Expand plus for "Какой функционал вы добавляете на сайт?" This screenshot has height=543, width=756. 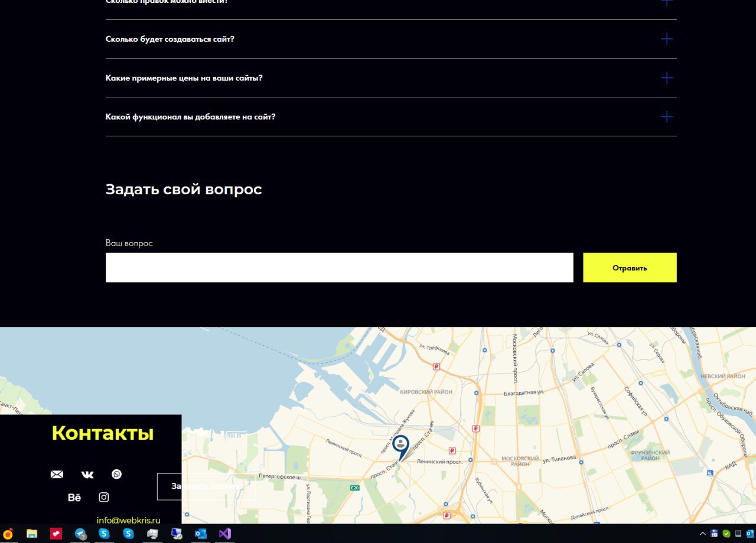pyautogui.click(x=667, y=117)
